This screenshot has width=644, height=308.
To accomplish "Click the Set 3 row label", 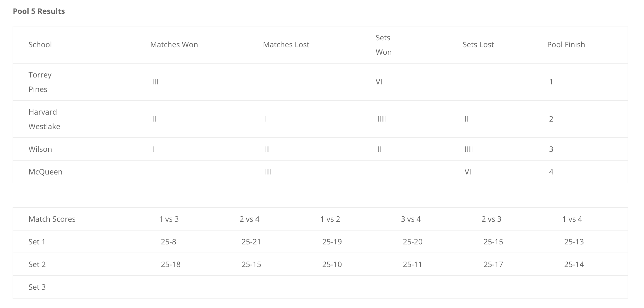I will click(x=37, y=287).
